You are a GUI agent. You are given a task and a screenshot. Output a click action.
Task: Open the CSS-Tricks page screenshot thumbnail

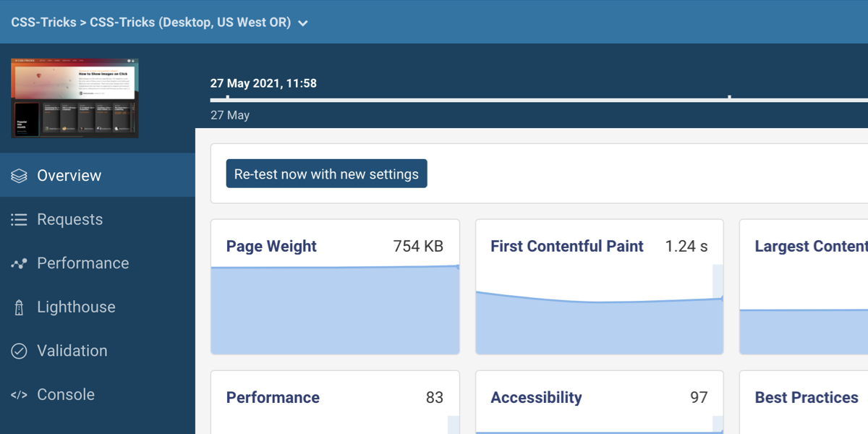pyautogui.click(x=75, y=98)
